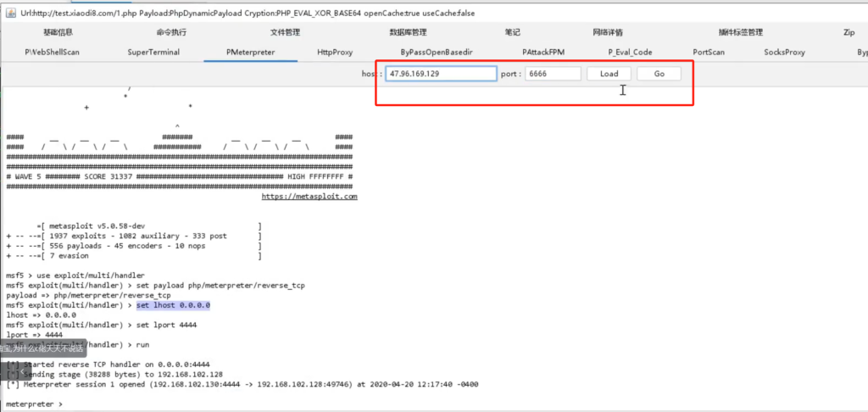This screenshot has width=868, height=412.
Task: Click the port input field with 6666
Action: click(x=553, y=74)
